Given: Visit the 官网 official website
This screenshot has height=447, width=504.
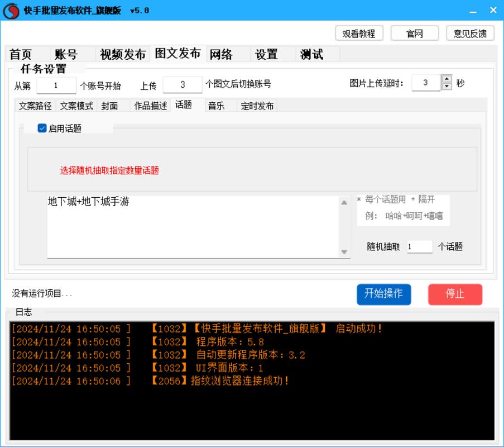Looking at the screenshot, I should (x=415, y=34).
